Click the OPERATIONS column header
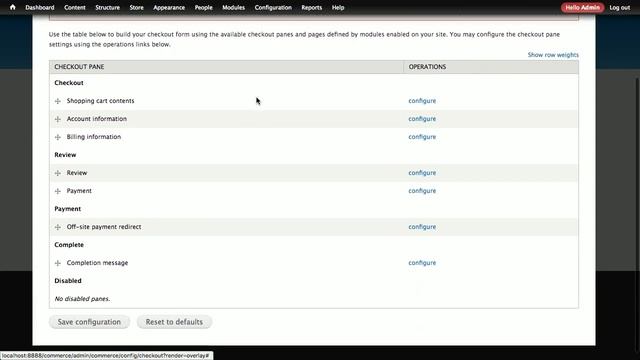 427,67
